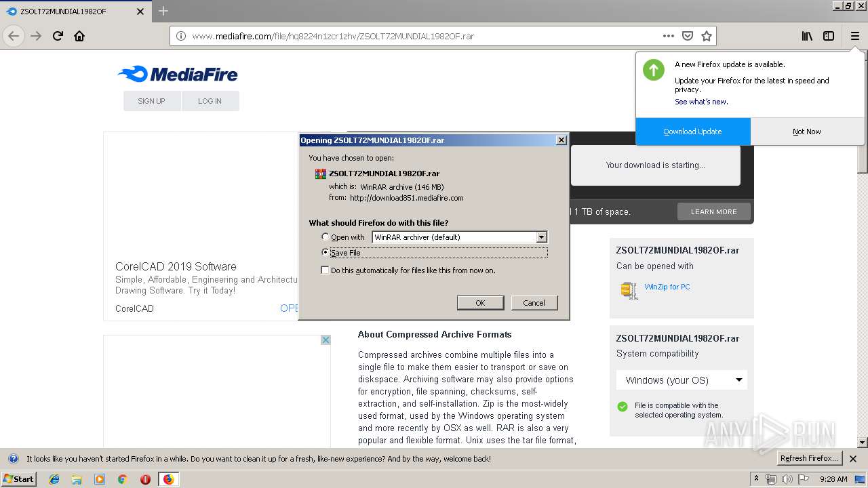Expand the WinRAR archiver application dropdown
This screenshot has width=868, height=488.
[x=541, y=237]
